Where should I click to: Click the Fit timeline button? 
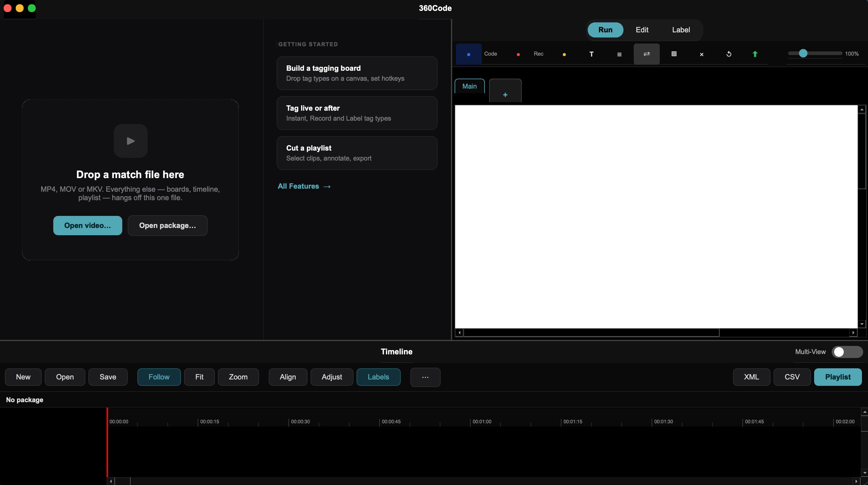point(199,377)
